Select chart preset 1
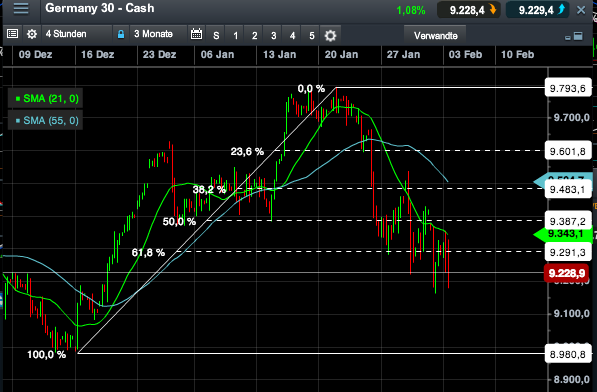 [x=235, y=35]
